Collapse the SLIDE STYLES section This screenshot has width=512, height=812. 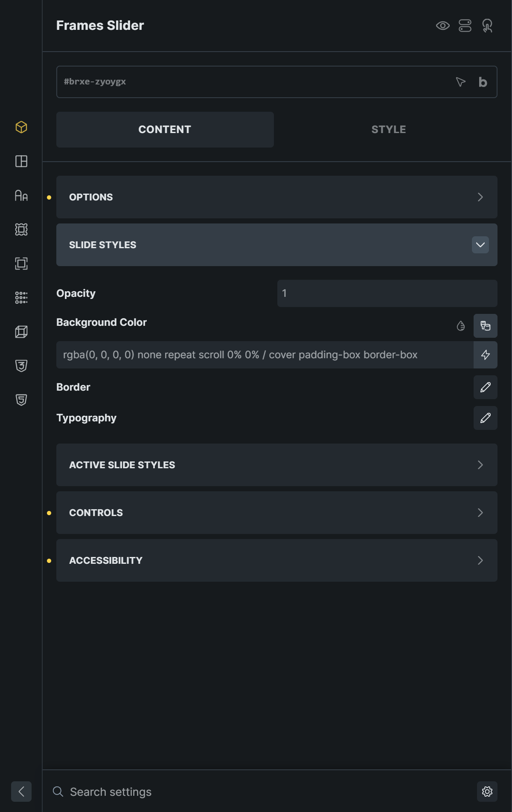coord(277,245)
